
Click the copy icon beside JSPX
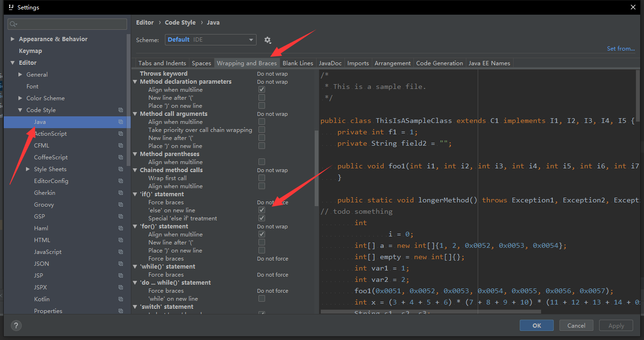pos(120,288)
